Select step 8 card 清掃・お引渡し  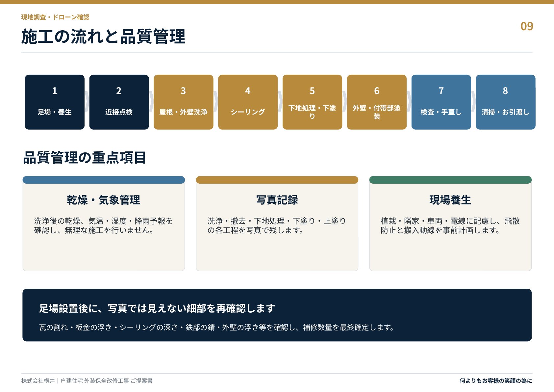pyautogui.click(x=506, y=102)
